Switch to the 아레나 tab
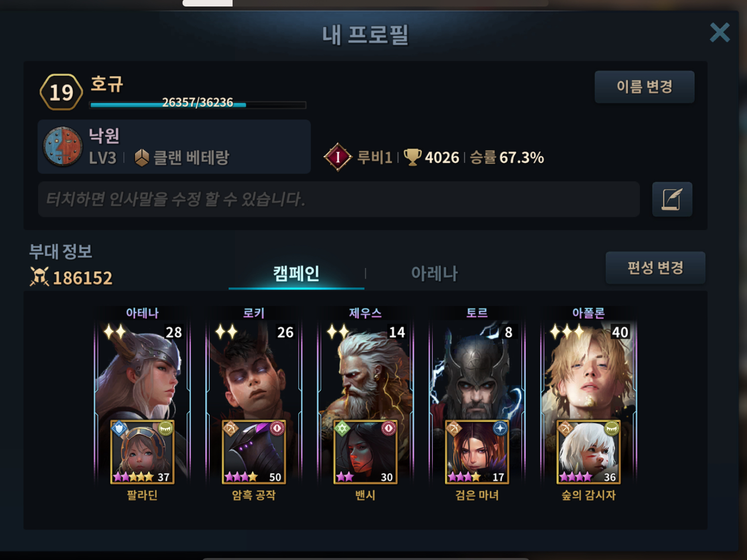Viewport: 747px width, 560px height. [434, 274]
